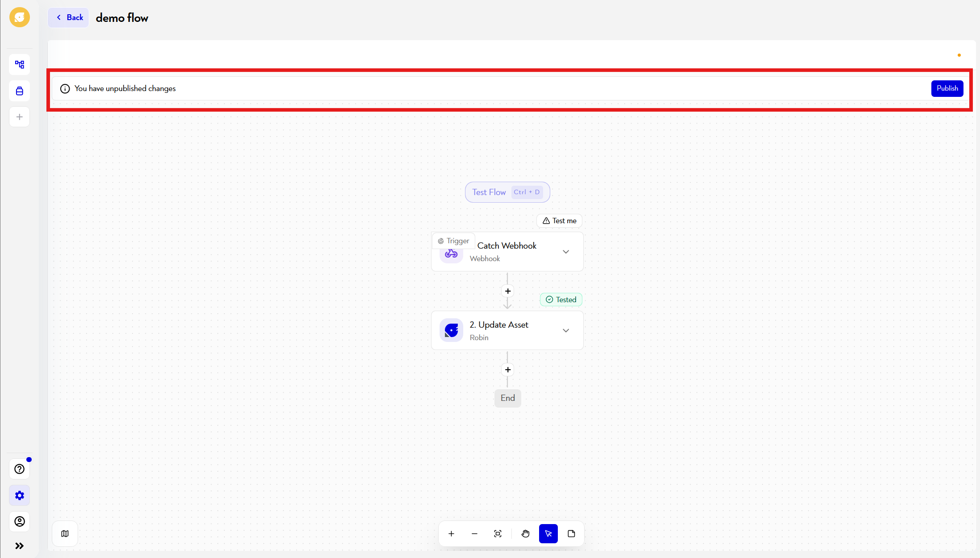Open the flows diagram sidebar icon
Viewport: 980px width, 558px height.
click(20, 65)
